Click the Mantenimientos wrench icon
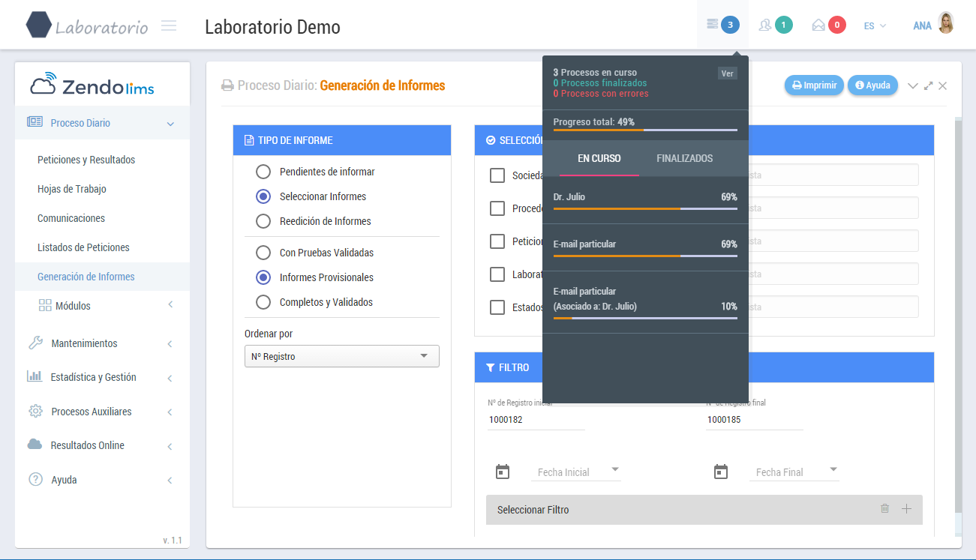Image resolution: width=976 pixels, height=560 pixels. 35,343
